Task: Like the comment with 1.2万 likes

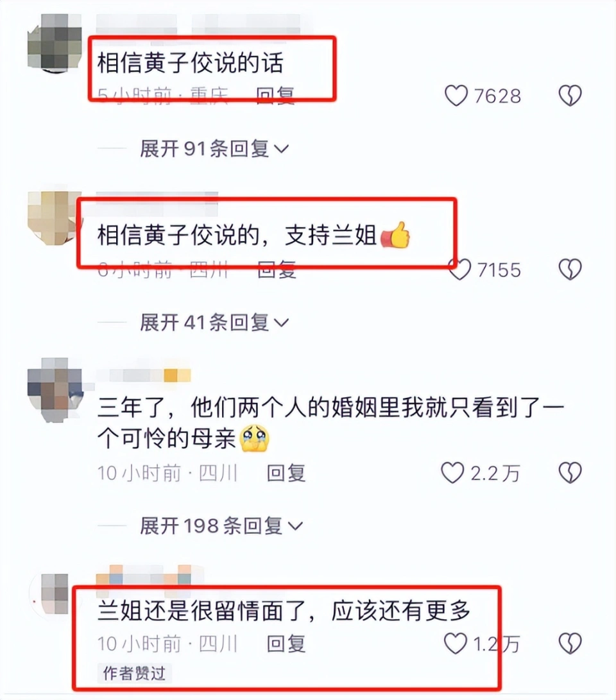Action: click(x=456, y=644)
